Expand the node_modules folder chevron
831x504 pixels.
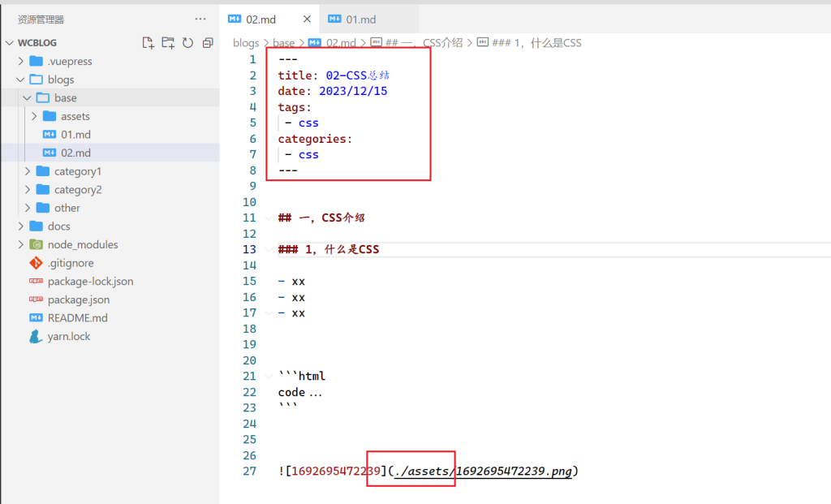[x=20, y=244]
